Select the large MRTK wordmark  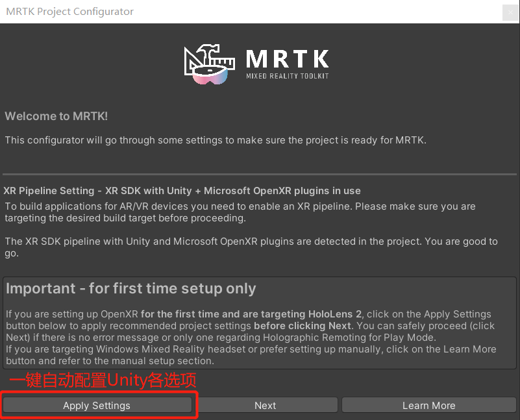[287, 58]
